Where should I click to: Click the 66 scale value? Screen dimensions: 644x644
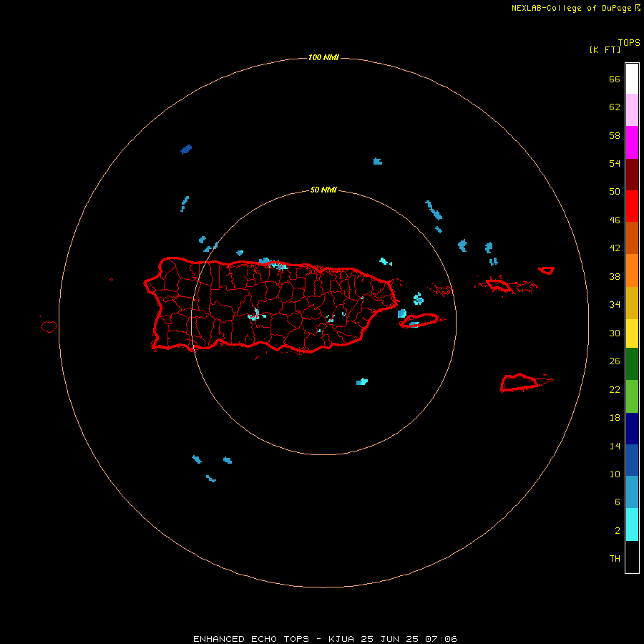click(x=615, y=79)
